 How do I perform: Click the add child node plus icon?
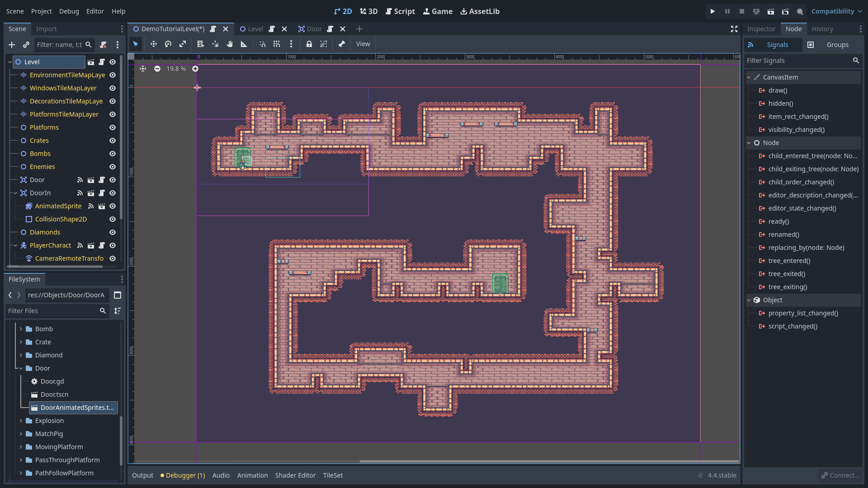click(x=12, y=45)
